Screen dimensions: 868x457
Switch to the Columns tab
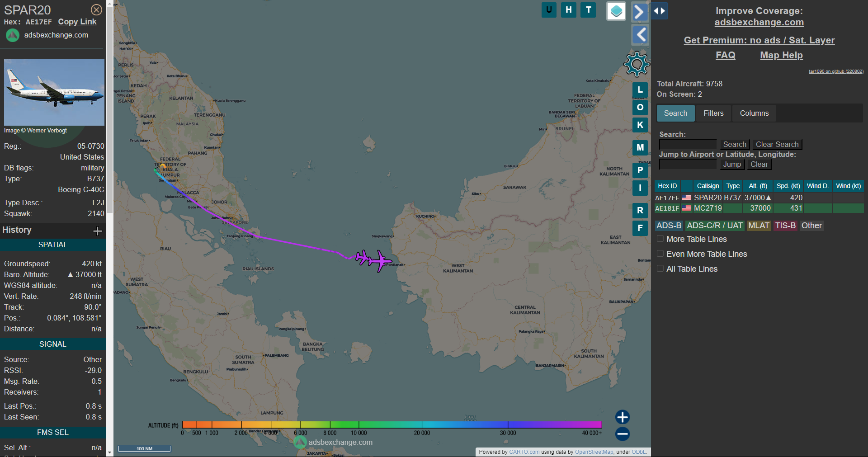click(754, 113)
